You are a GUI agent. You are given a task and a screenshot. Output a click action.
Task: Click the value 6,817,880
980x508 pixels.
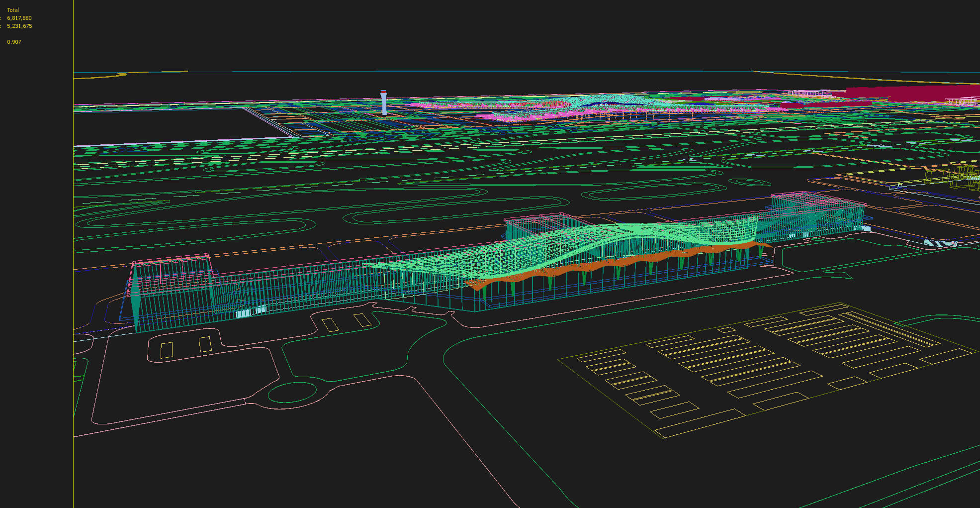tap(19, 18)
